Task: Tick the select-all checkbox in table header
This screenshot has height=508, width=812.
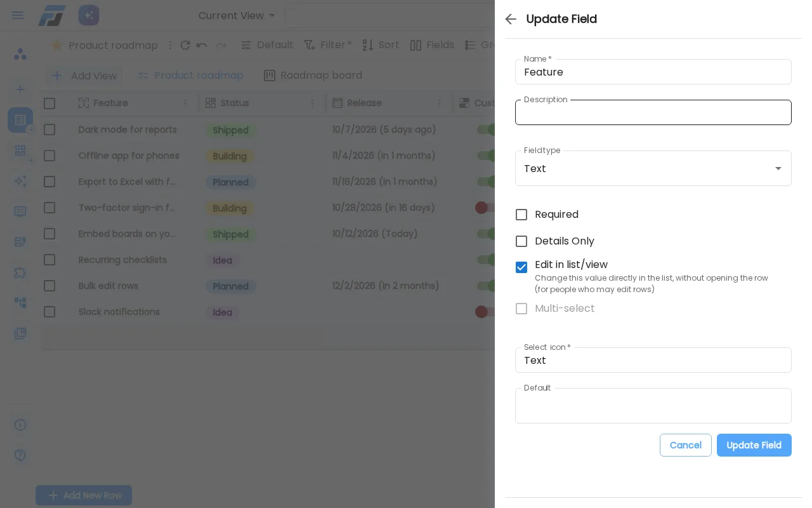Action: 49,103
